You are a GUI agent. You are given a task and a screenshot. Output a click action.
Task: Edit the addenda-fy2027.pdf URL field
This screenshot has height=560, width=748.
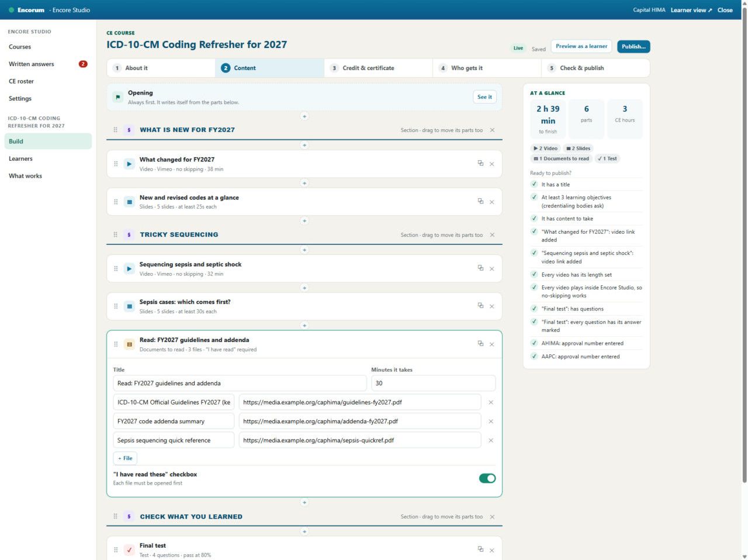tap(360, 421)
